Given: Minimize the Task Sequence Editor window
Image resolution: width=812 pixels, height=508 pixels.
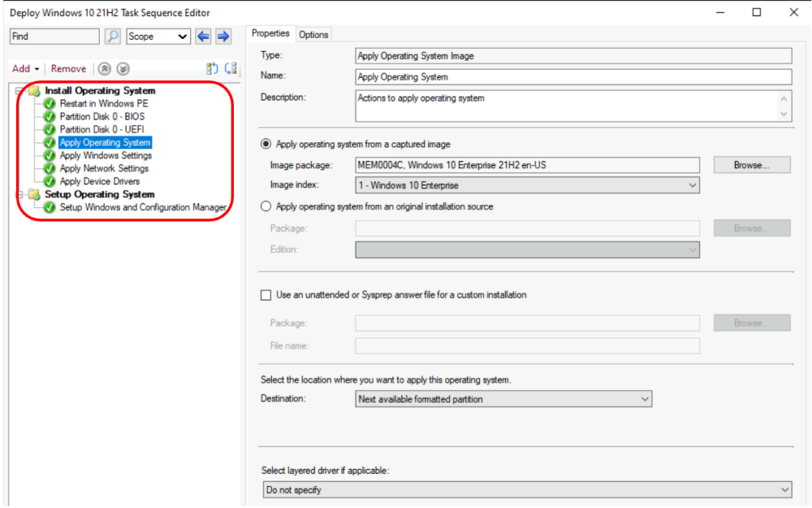Looking at the screenshot, I should [720, 12].
